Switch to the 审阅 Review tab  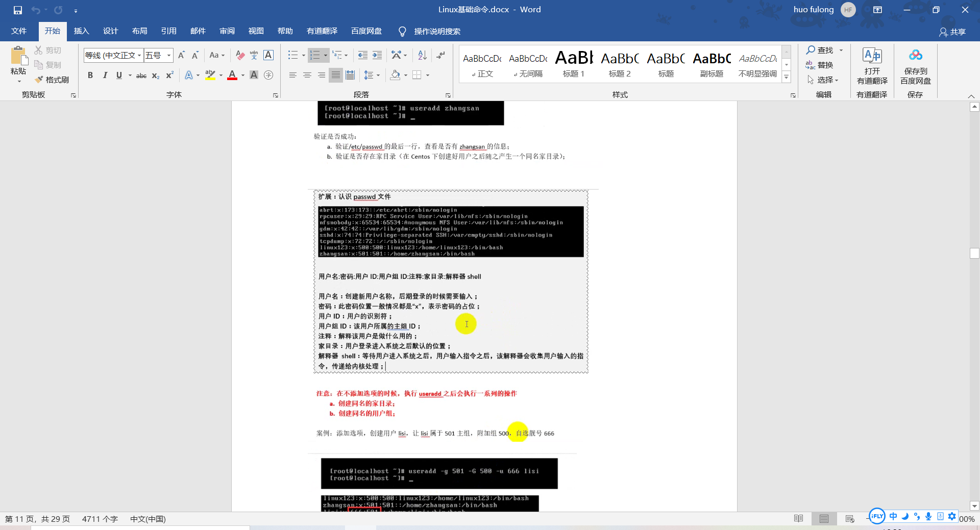tap(227, 31)
